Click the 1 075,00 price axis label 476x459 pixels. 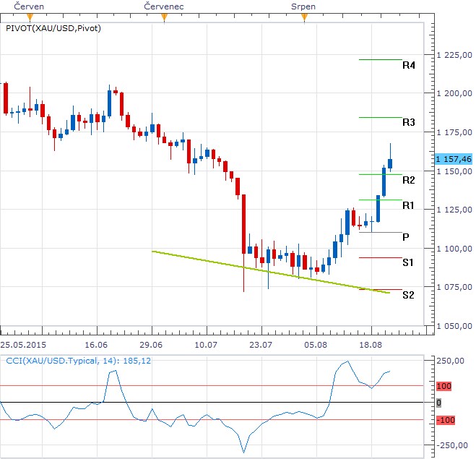[x=454, y=287]
